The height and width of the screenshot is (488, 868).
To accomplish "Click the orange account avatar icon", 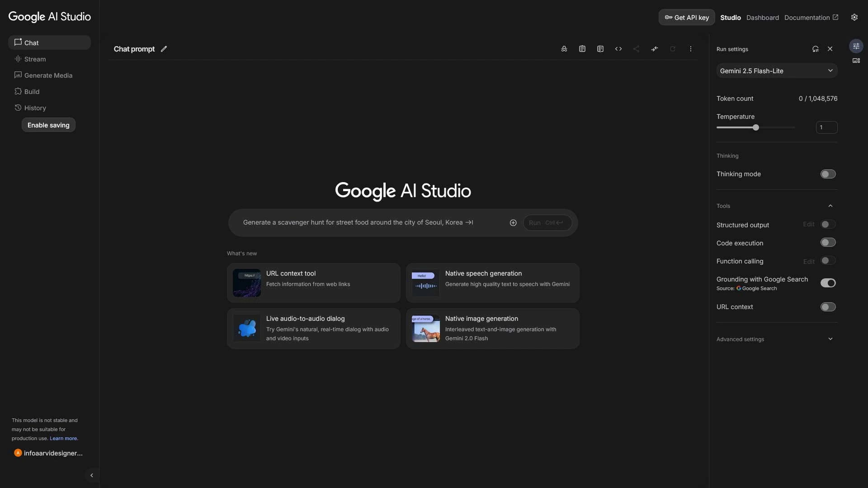I will point(18,453).
